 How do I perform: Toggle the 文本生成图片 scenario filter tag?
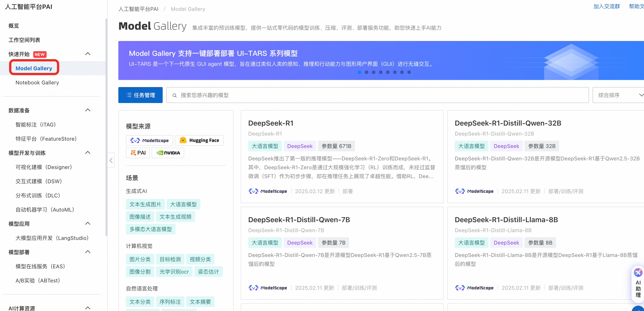click(x=145, y=204)
